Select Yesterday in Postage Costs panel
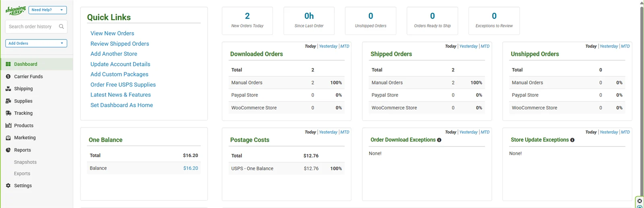Viewport: 644px width, 208px height. 328,132
